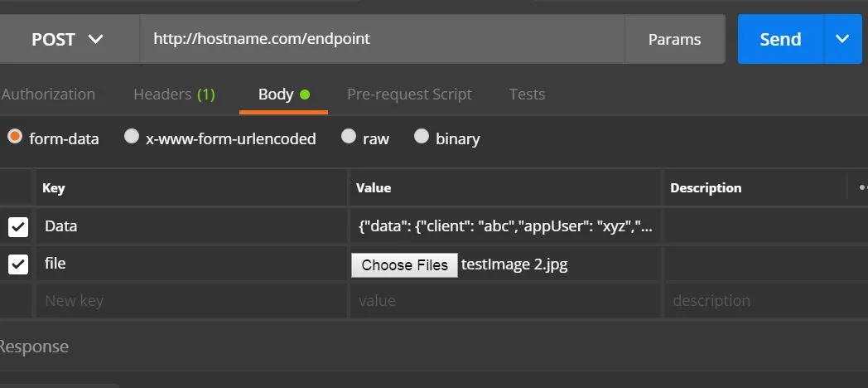Image resolution: width=868 pixels, height=388 pixels.
Task: Select the raw body radio option
Action: point(349,138)
